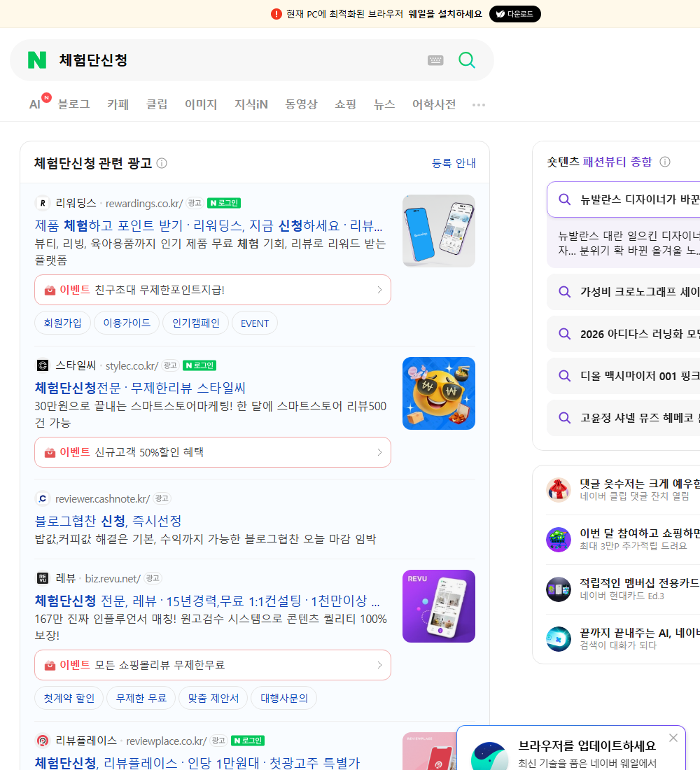Click the 대행사문의 chip
Viewport: 700px width, 770px height.
[284, 698]
